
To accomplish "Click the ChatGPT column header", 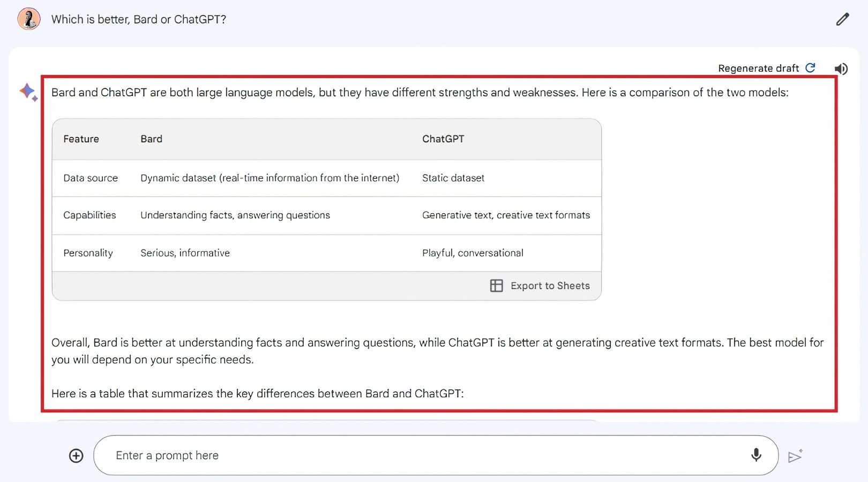I will 443,139.
